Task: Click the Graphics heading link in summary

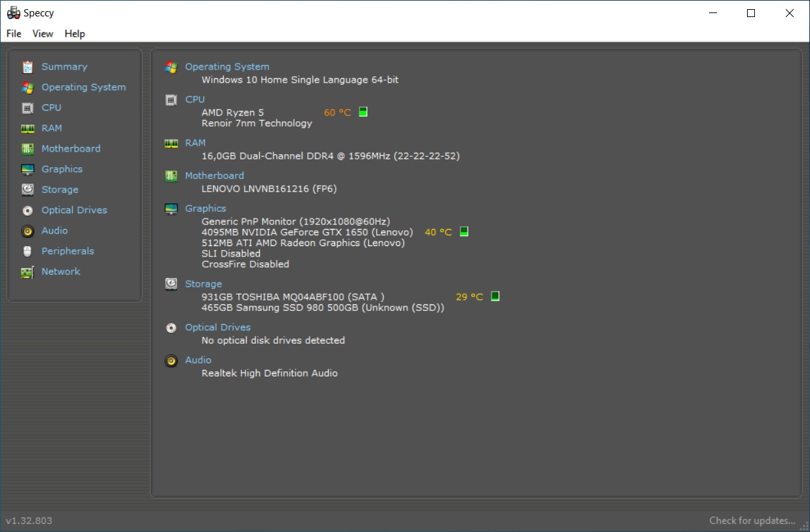Action: pyautogui.click(x=206, y=209)
